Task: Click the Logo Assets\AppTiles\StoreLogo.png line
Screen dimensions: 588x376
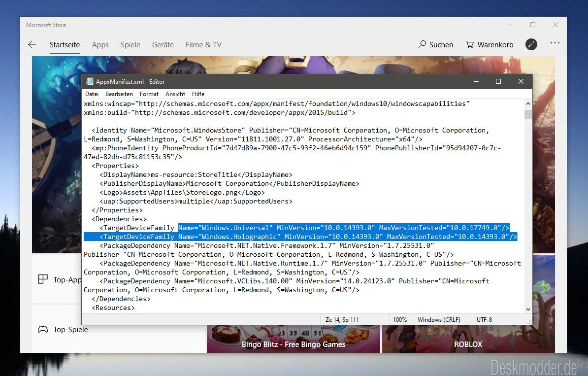Action: click(x=182, y=193)
